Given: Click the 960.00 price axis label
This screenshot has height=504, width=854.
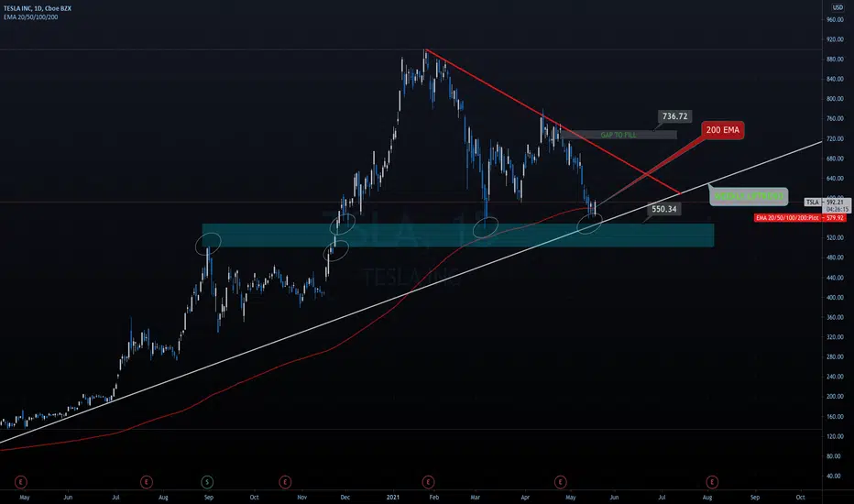Looking at the screenshot, I should point(835,19).
